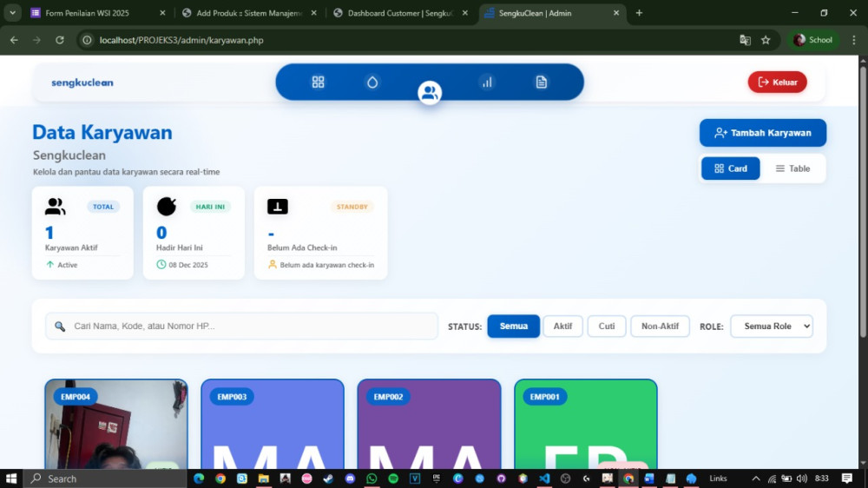
Task: Switch to Card view
Action: 730,168
